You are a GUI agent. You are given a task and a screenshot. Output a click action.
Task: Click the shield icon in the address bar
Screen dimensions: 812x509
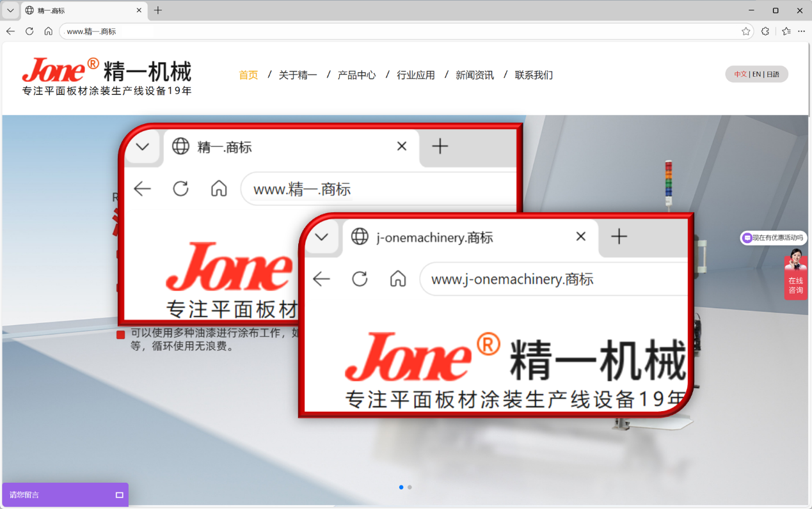765,31
